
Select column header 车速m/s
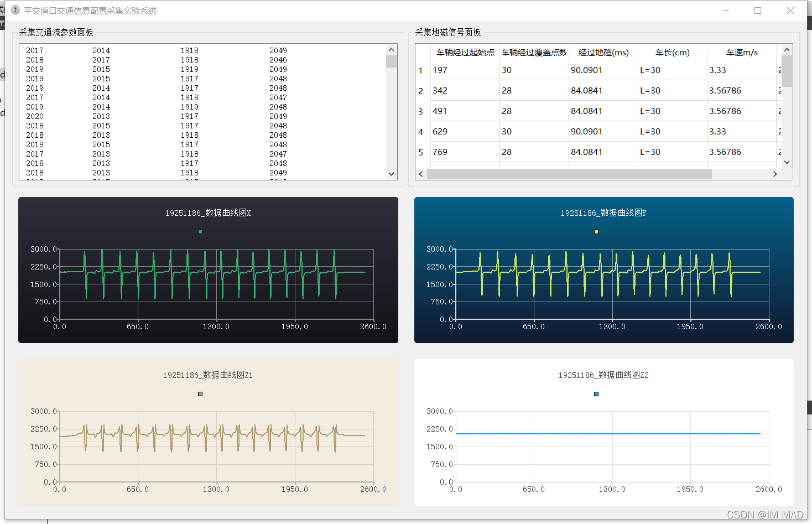click(x=742, y=53)
